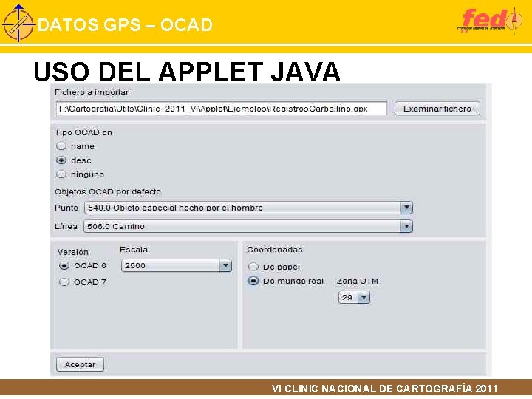The image size is (532, 399).
Task: Click the 'Zona UTM' label
Action: pos(358,281)
